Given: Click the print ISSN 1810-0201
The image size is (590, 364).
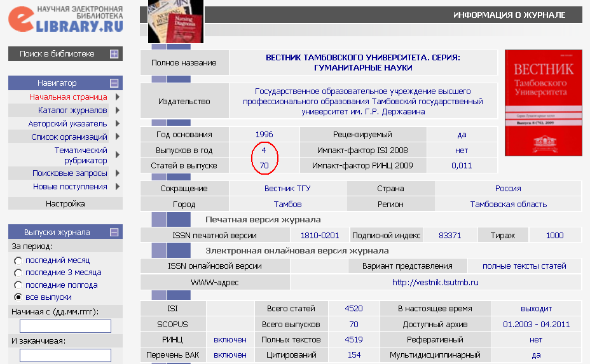Looking at the screenshot, I should click(x=320, y=236).
